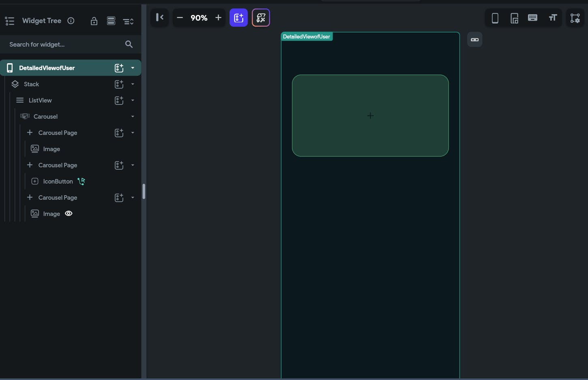Add a child widget to Stack
Viewport: 588px width, 380px height.
coord(119,84)
